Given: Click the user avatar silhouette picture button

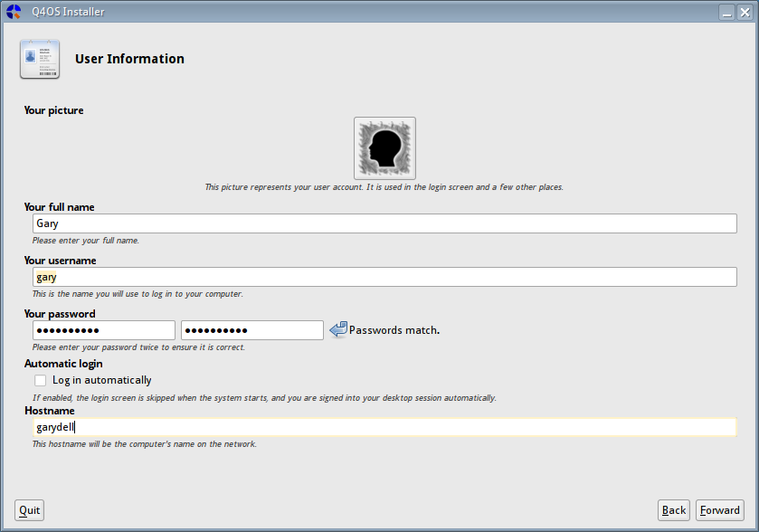Looking at the screenshot, I should (384, 148).
